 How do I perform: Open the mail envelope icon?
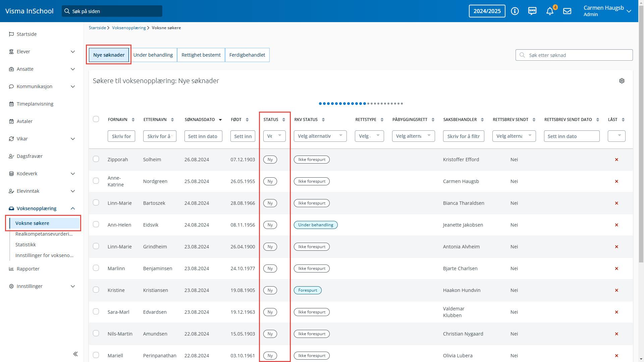[x=567, y=11]
